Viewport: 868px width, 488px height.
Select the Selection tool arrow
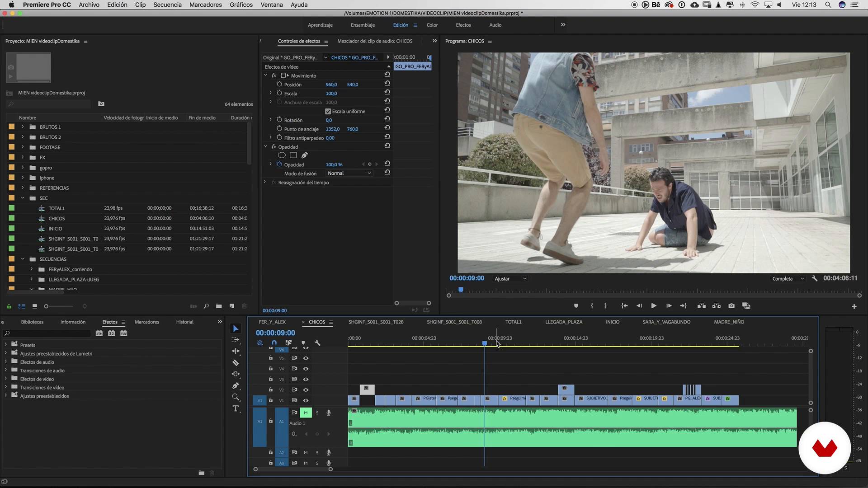236,328
